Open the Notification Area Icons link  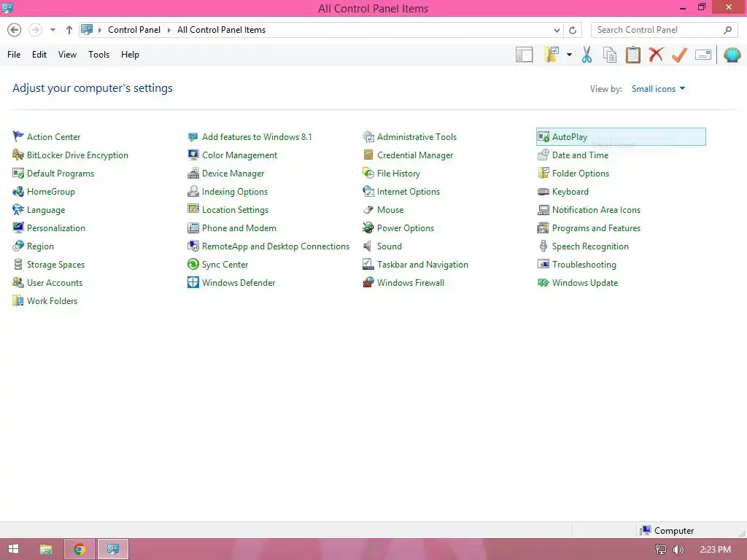(596, 209)
